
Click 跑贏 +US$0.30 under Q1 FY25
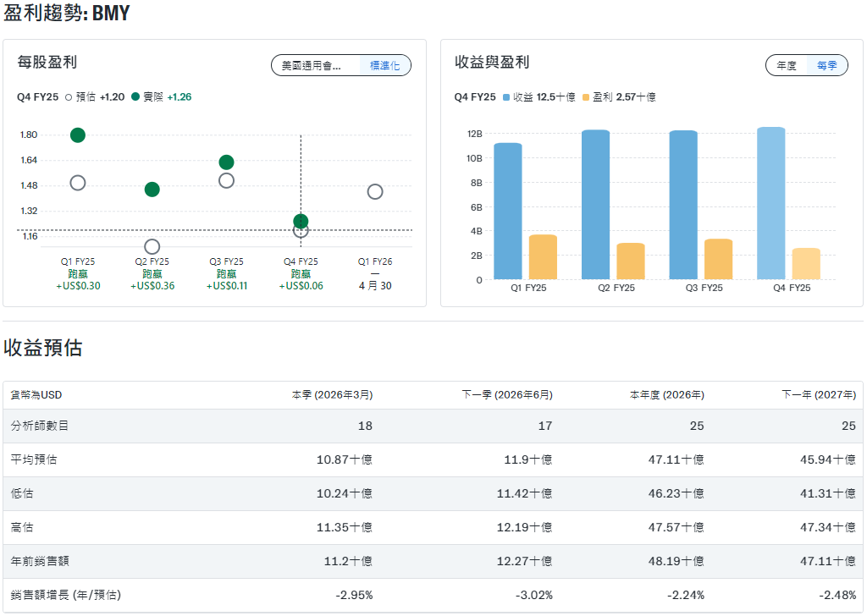[77, 280]
